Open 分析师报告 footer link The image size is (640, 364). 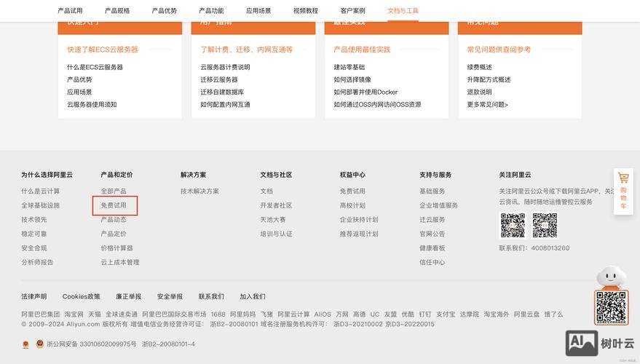pos(37,262)
